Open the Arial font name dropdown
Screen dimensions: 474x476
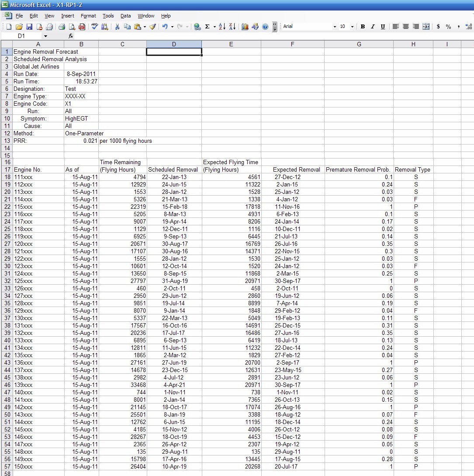point(335,27)
